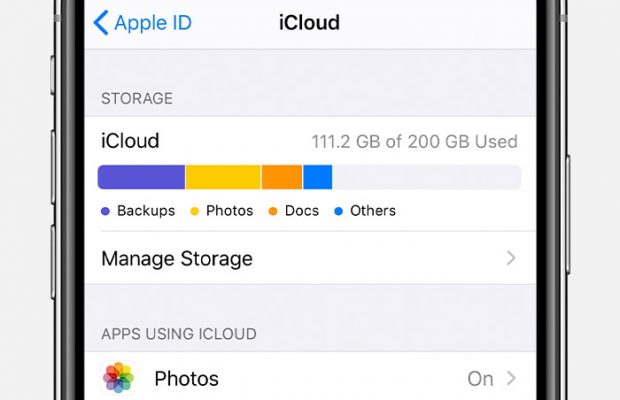The image size is (620, 400).
Task: Tap the blue Backups legend dot
Action: tap(106, 211)
